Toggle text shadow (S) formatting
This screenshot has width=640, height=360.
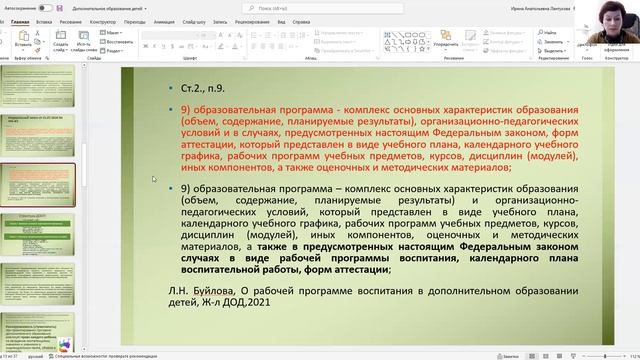[x=172, y=47]
